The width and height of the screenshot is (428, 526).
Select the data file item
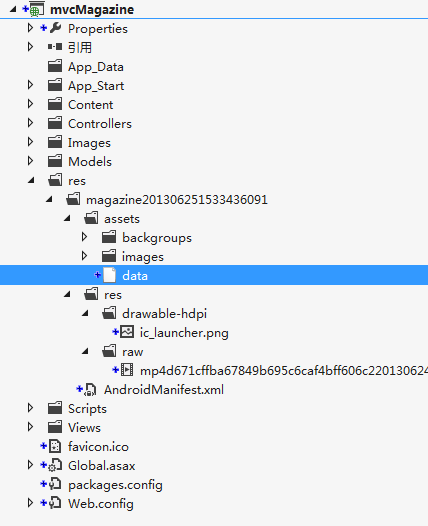214,275
